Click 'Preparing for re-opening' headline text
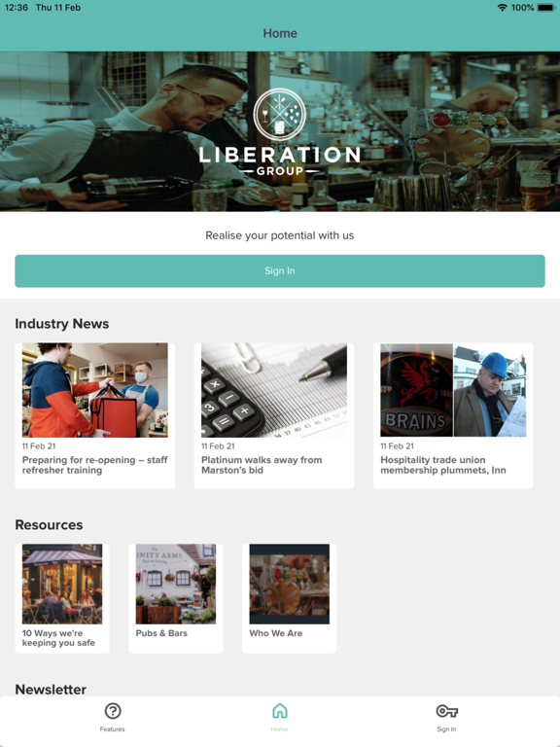 pyautogui.click(x=94, y=465)
